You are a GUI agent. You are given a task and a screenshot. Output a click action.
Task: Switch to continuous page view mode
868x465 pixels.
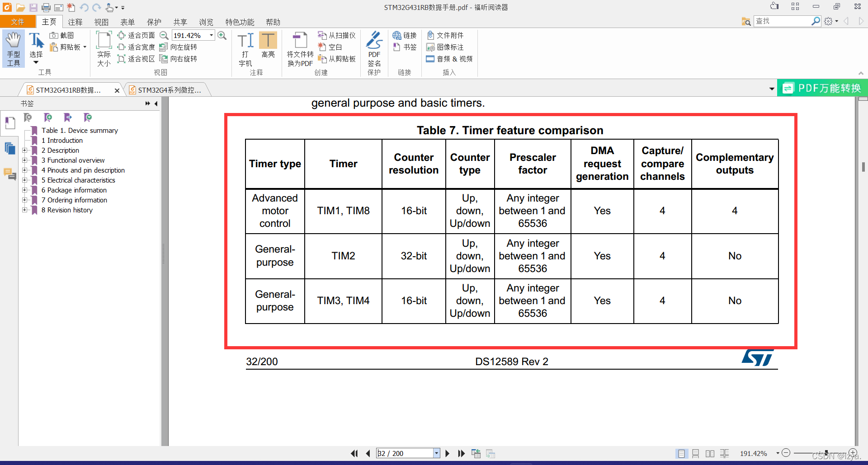(696, 453)
